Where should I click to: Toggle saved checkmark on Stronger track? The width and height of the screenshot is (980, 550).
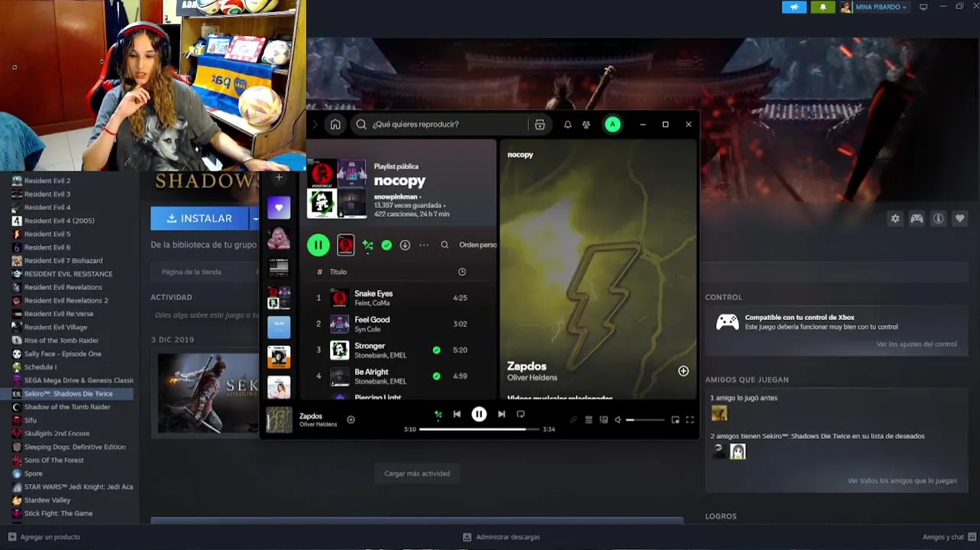coord(436,350)
